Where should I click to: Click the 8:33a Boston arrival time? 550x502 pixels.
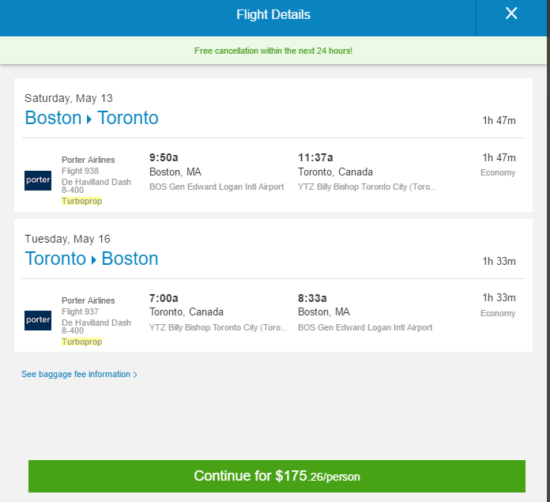pyautogui.click(x=312, y=298)
